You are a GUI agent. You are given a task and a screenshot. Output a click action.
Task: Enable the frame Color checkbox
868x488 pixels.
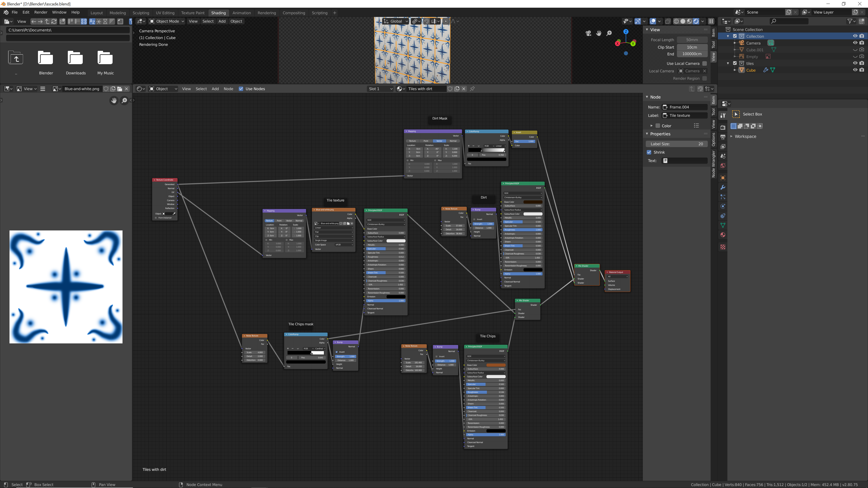657,126
